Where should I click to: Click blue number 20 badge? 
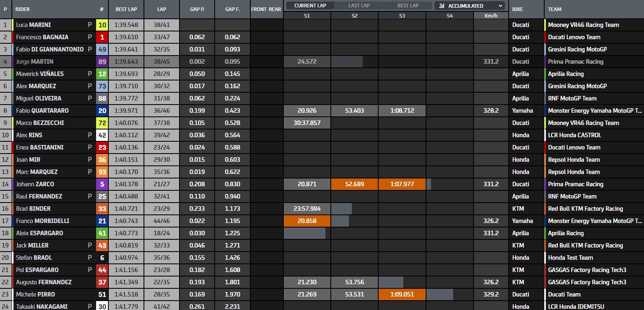[x=102, y=111]
